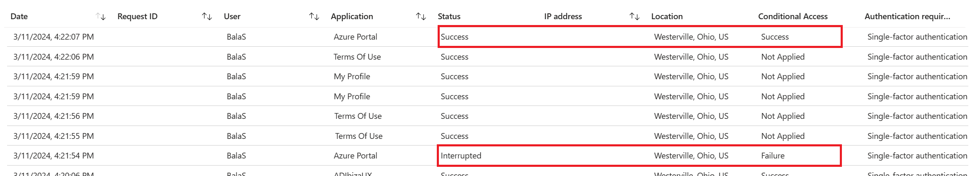Select the Status column header
The height and width of the screenshot is (176, 980).
pyautogui.click(x=449, y=17)
